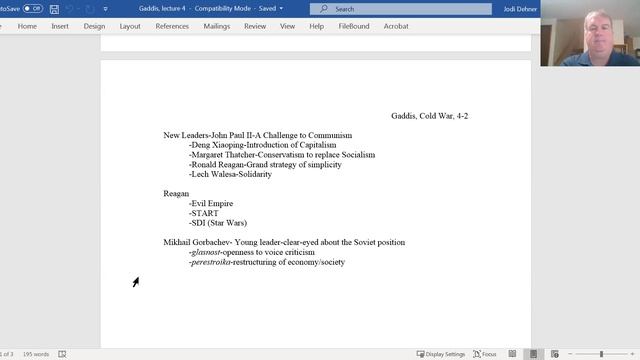
Task: Switch to the Layout tab
Action: coord(130,26)
